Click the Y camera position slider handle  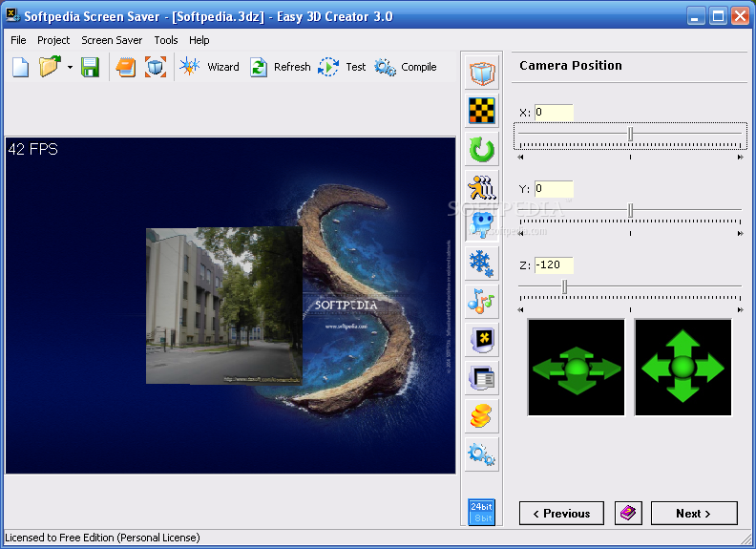pos(630,210)
